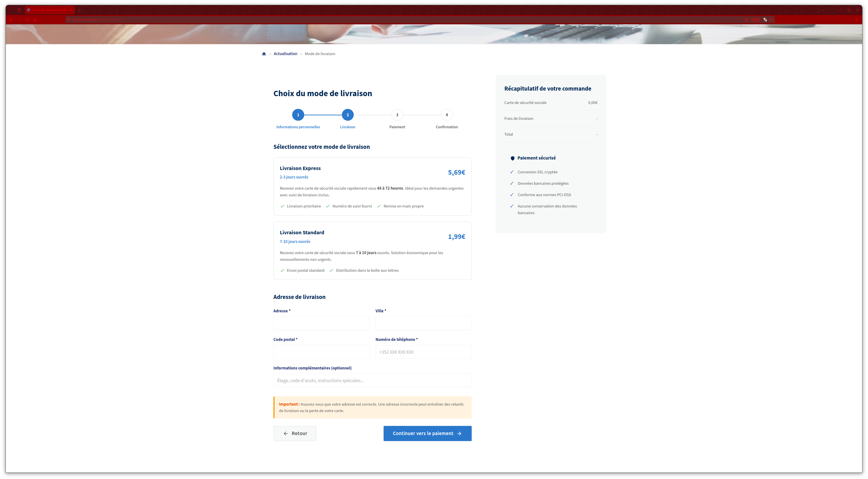This screenshot has width=868, height=479.
Task: Click the shield icon in the address bar
Action: tap(69, 20)
